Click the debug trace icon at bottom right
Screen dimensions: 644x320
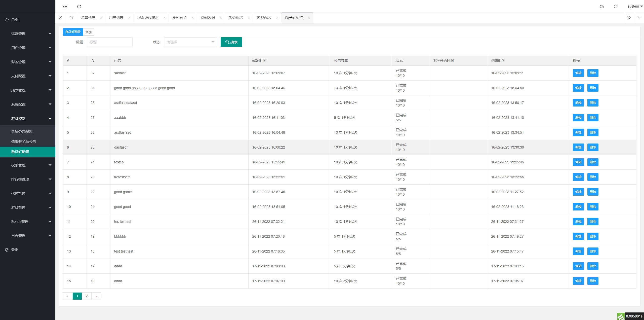(x=621, y=316)
